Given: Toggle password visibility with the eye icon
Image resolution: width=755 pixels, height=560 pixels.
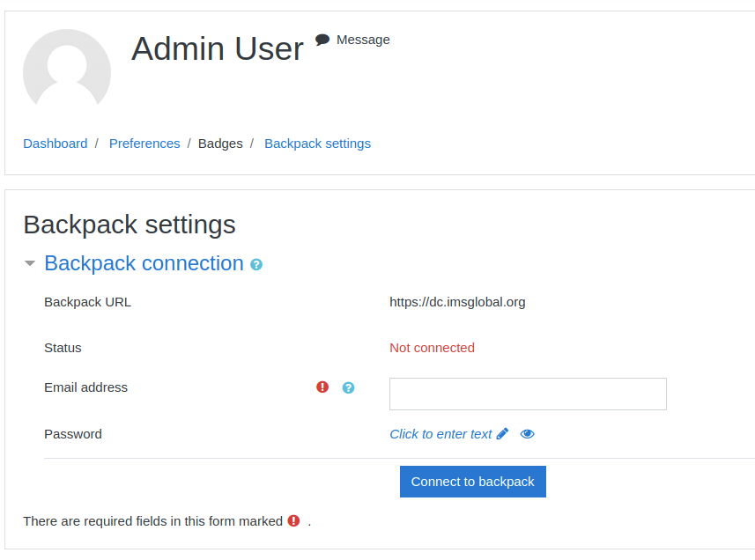Looking at the screenshot, I should (x=527, y=434).
